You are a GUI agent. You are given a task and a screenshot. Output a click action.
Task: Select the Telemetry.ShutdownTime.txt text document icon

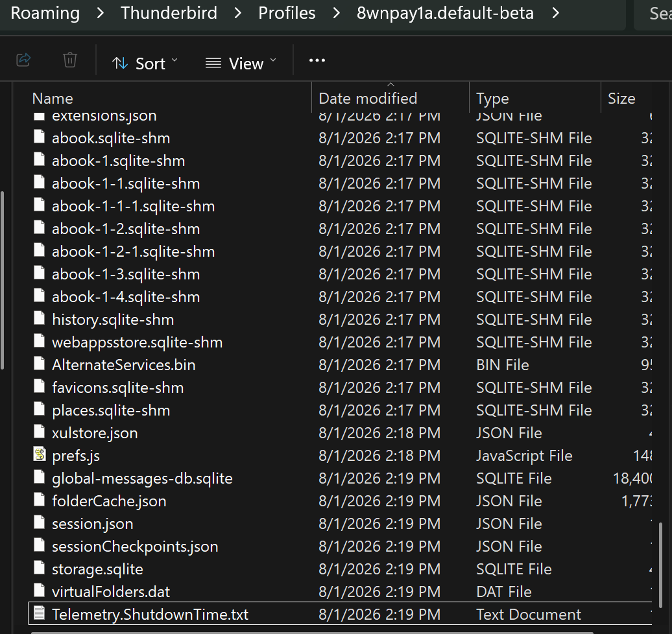(x=40, y=613)
